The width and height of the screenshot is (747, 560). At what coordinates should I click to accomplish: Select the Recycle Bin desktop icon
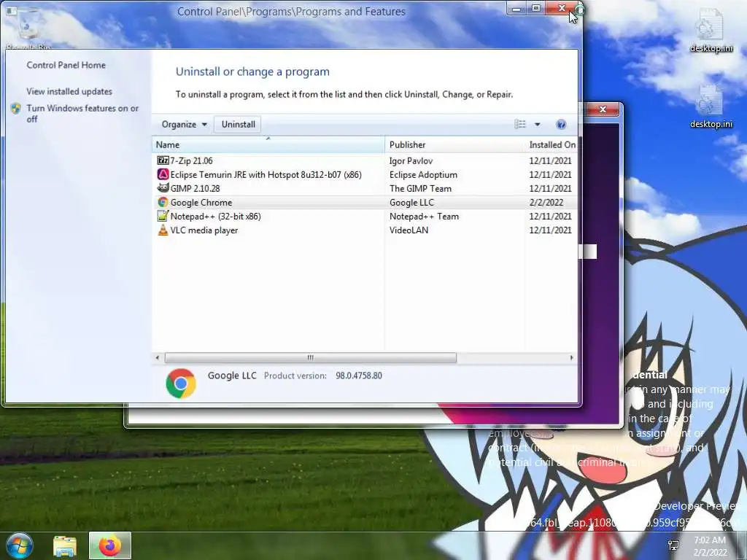(28, 28)
